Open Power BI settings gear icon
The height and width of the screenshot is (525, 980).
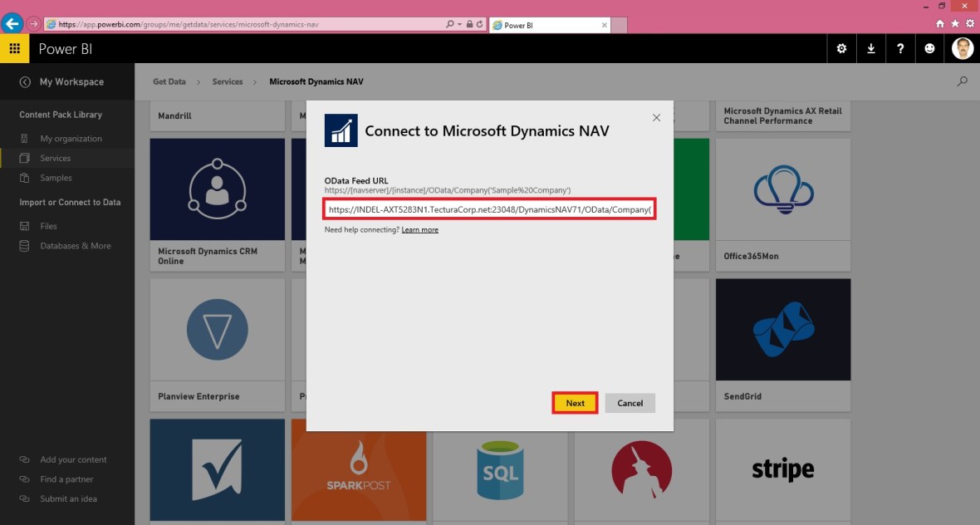[840, 49]
